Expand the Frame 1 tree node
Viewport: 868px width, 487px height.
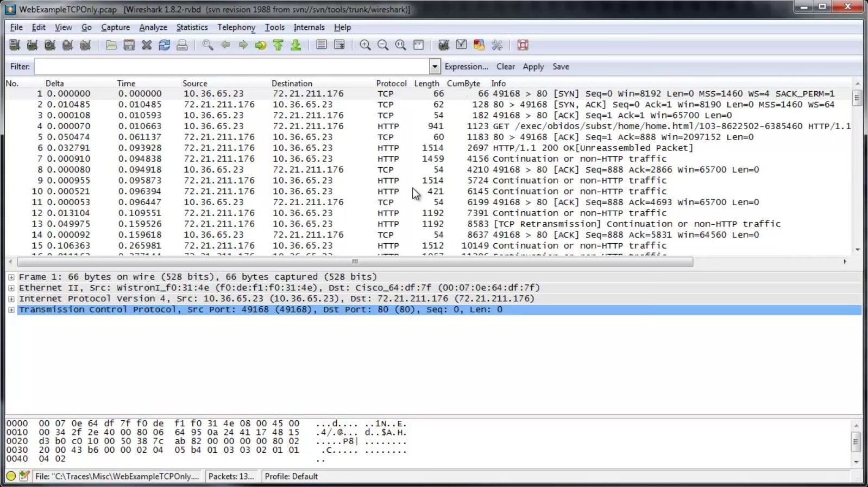11,277
